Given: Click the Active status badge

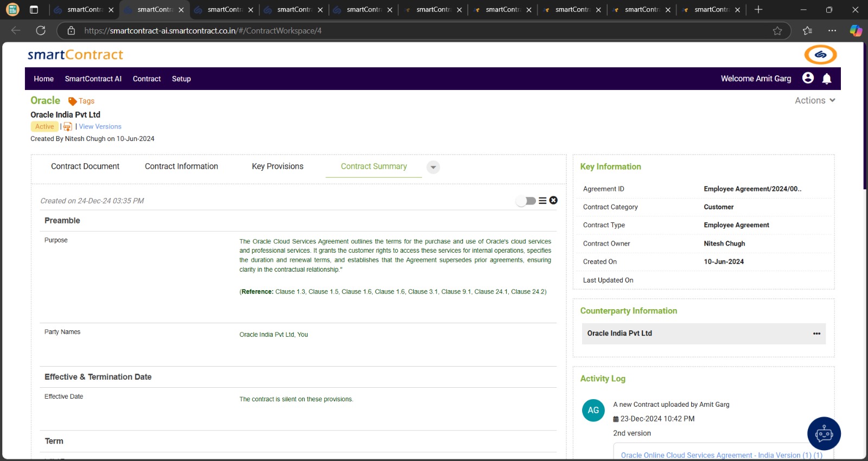Looking at the screenshot, I should [x=44, y=126].
